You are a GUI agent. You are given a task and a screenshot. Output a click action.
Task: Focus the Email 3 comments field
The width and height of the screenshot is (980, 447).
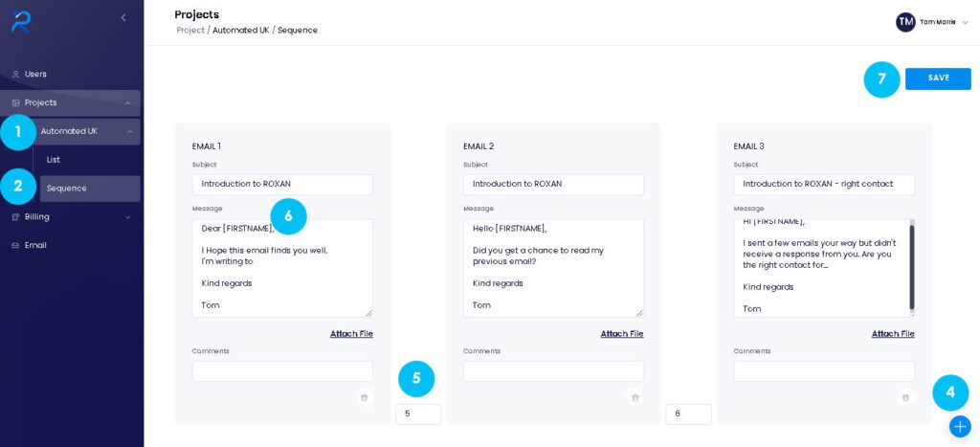pos(824,371)
